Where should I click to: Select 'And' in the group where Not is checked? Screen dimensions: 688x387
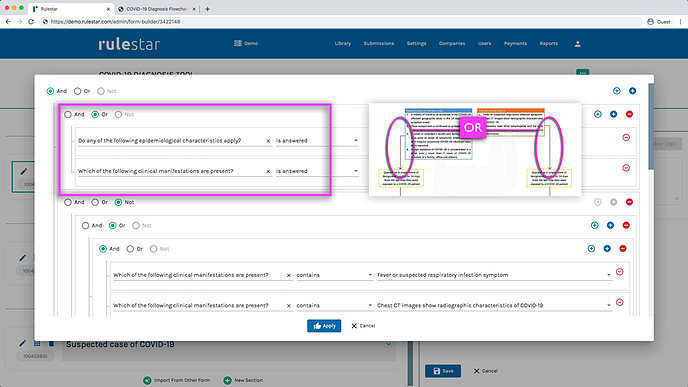click(68, 202)
